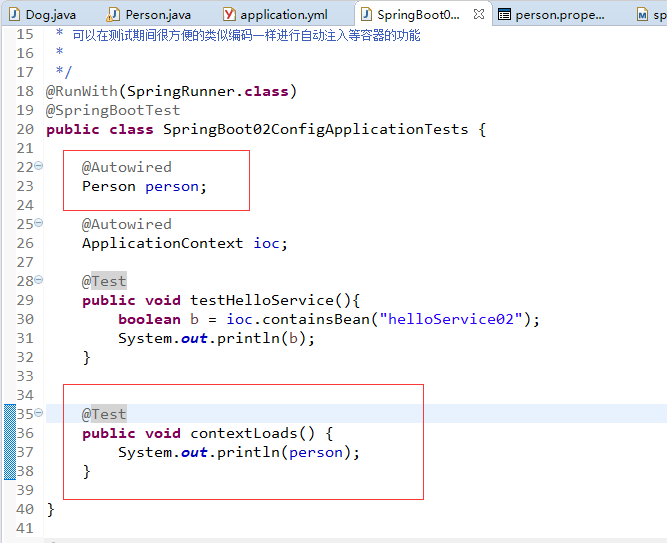Click the @SpringBootTest annotation
667x543 pixels.
[x=113, y=110]
